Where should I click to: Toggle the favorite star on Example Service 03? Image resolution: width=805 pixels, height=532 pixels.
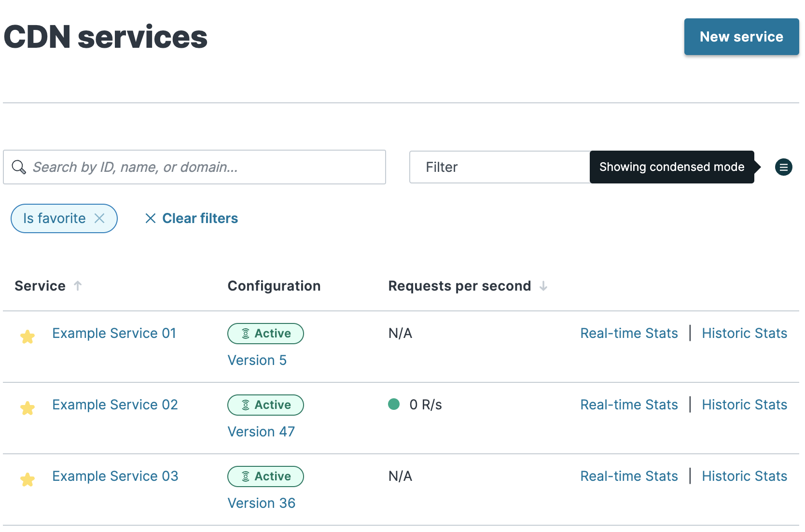(28, 479)
